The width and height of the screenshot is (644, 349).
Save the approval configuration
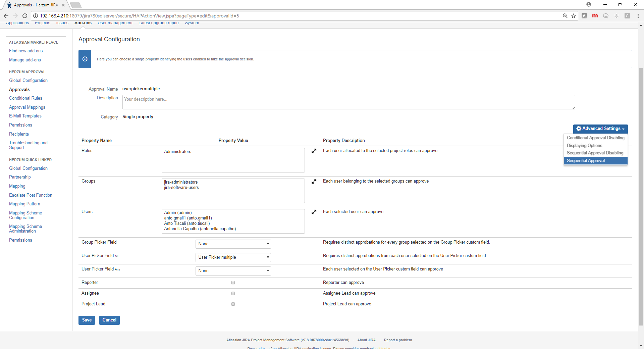pos(87,320)
